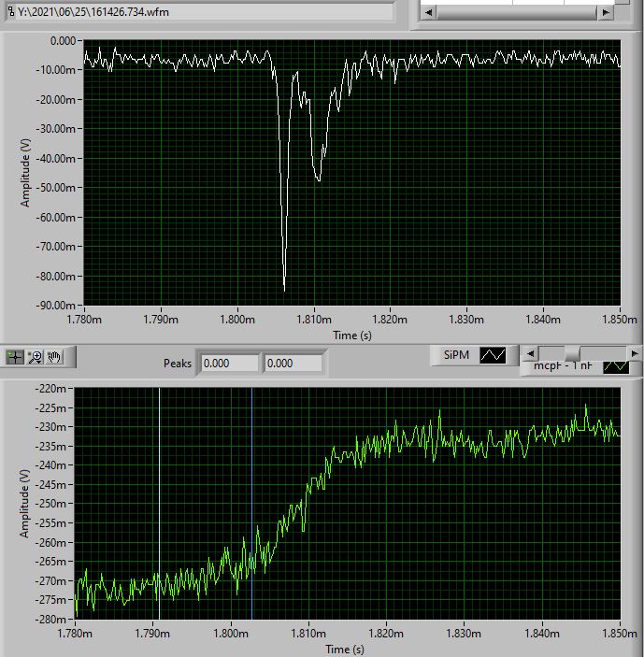
Task: Click the 0.000 top tick of the SiPM graph
Action: click(x=63, y=41)
